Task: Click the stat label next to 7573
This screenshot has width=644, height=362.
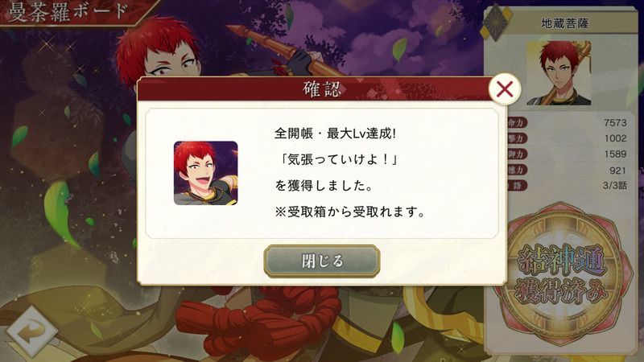Action: [516, 123]
